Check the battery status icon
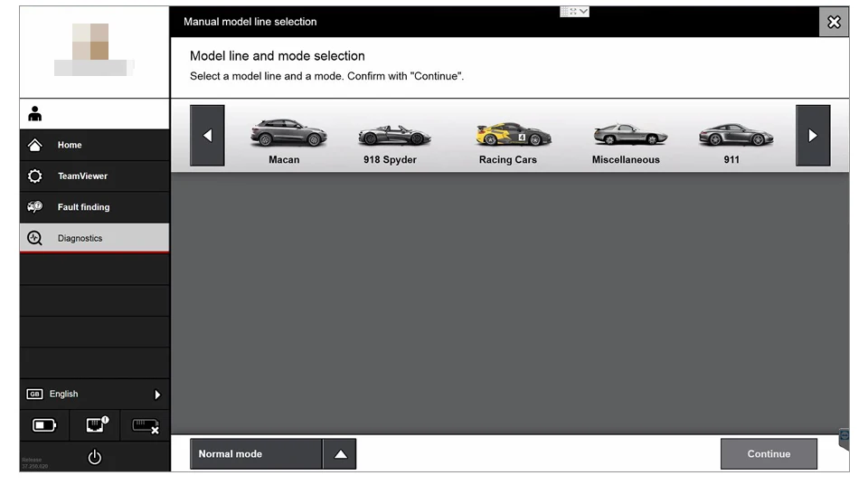This screenshot has height=485, width=868. [44, 425]
